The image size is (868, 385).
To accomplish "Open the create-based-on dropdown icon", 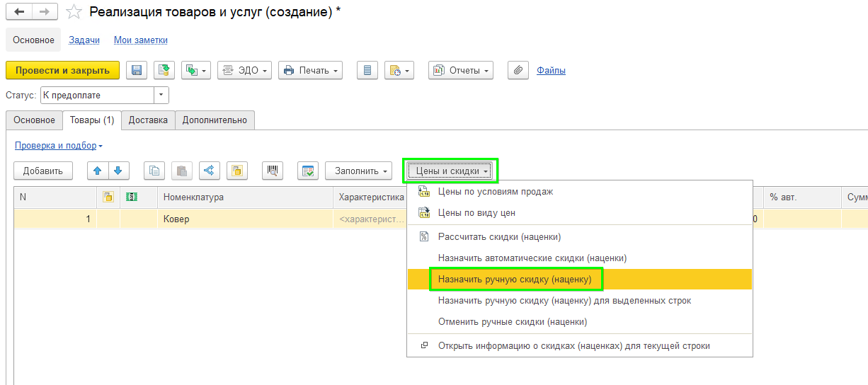I will 196,70.
